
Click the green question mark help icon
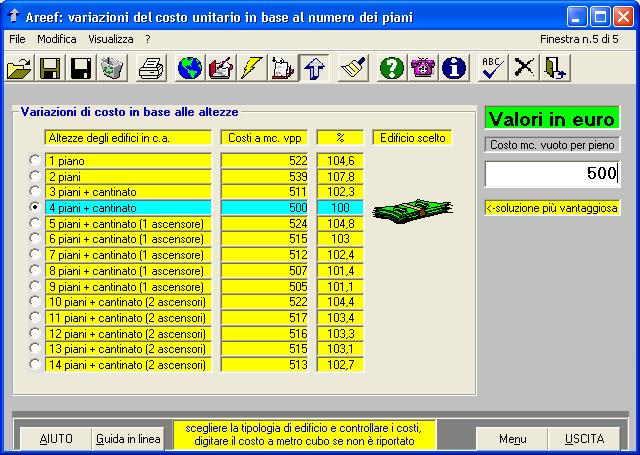[x=392, y=68]
